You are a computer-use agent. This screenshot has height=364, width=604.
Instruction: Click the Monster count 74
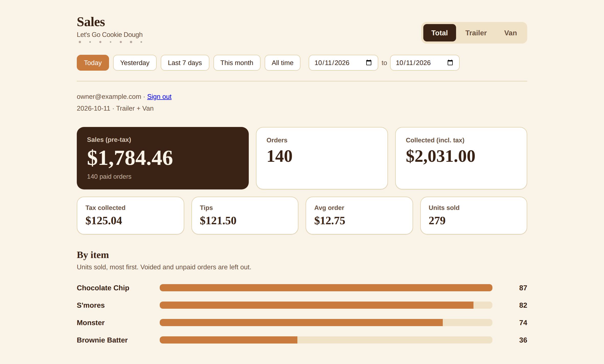(x=523, y=323)
